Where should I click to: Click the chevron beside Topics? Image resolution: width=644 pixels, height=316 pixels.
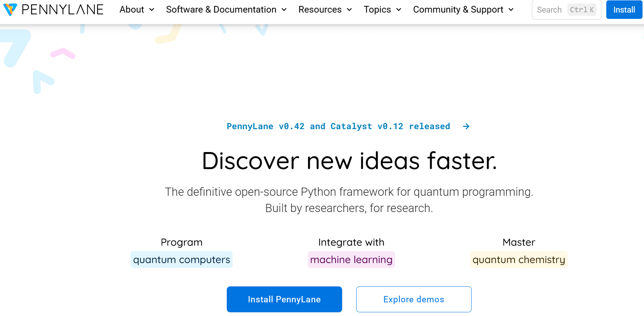coord(399,10)
